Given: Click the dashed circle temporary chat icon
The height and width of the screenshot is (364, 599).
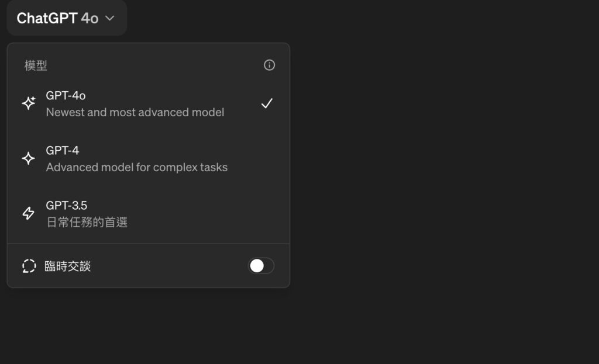Looking at the screenshot, I should (29, 266).
